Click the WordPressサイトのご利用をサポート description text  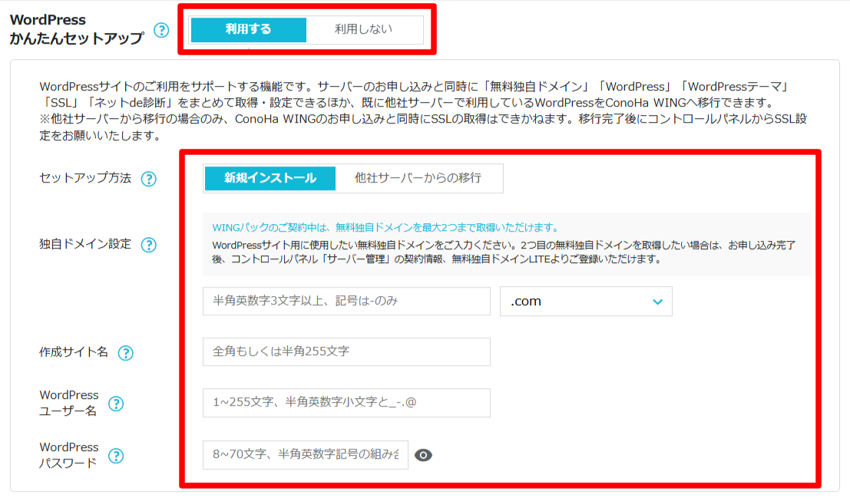(423, 111)
